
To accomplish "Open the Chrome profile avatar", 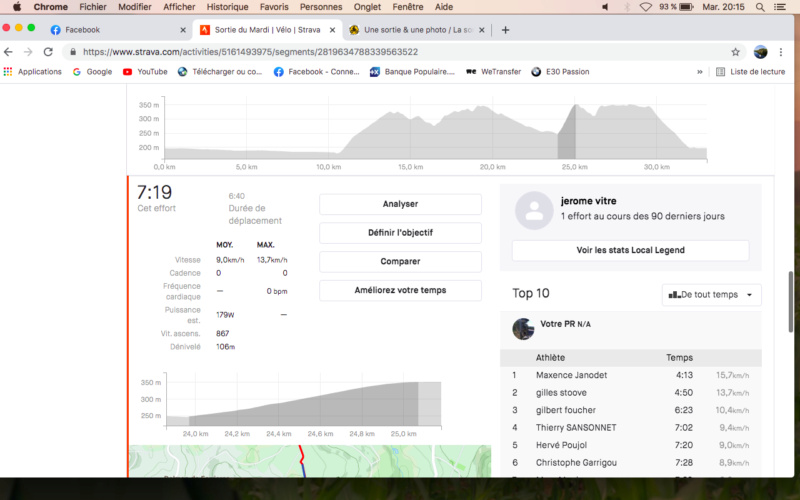I will [761, 52].
